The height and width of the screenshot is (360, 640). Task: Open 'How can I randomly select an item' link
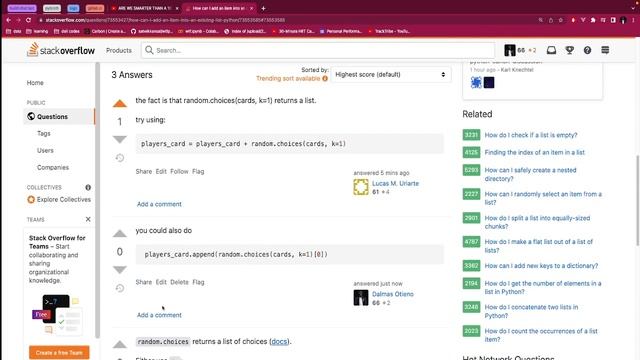[543, 198]
